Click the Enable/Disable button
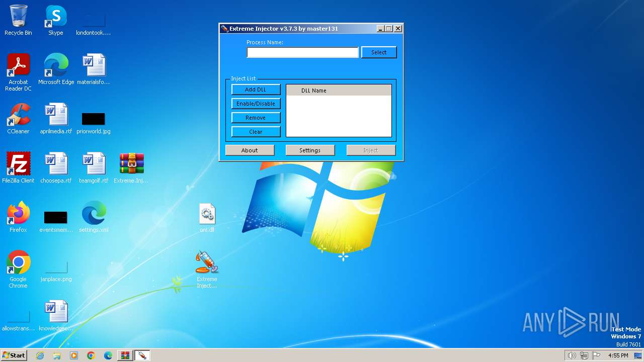This screenshot has height=362, width=644. [256, 104]
